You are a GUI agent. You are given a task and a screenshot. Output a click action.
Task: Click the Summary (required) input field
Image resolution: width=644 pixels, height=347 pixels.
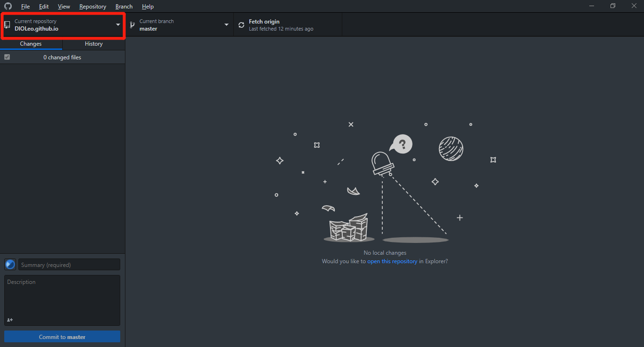pyautogui.click(x=69, y=265)
